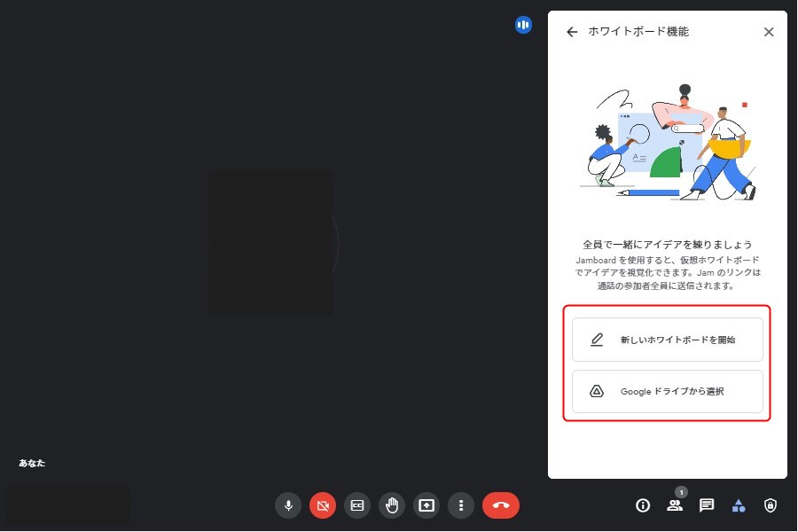
Task: Click the ホワイトボード機能 panel title
Action: coord(638,32)
